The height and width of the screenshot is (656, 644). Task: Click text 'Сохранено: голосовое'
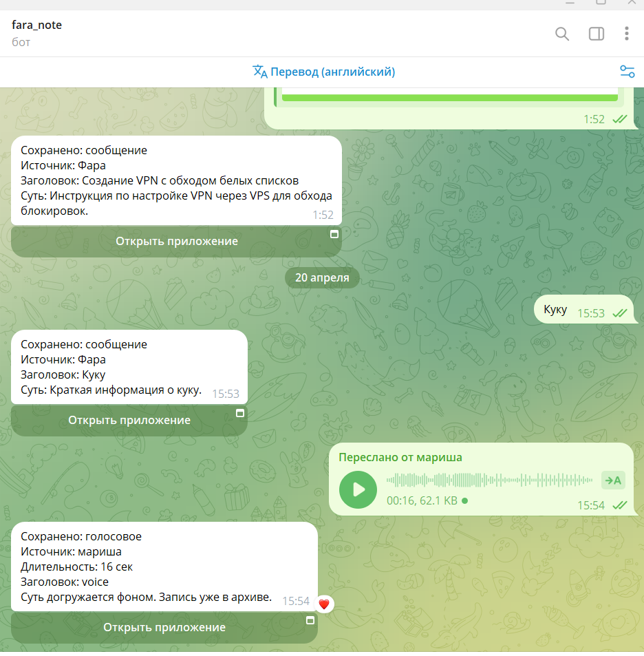[x=81, y=536]
